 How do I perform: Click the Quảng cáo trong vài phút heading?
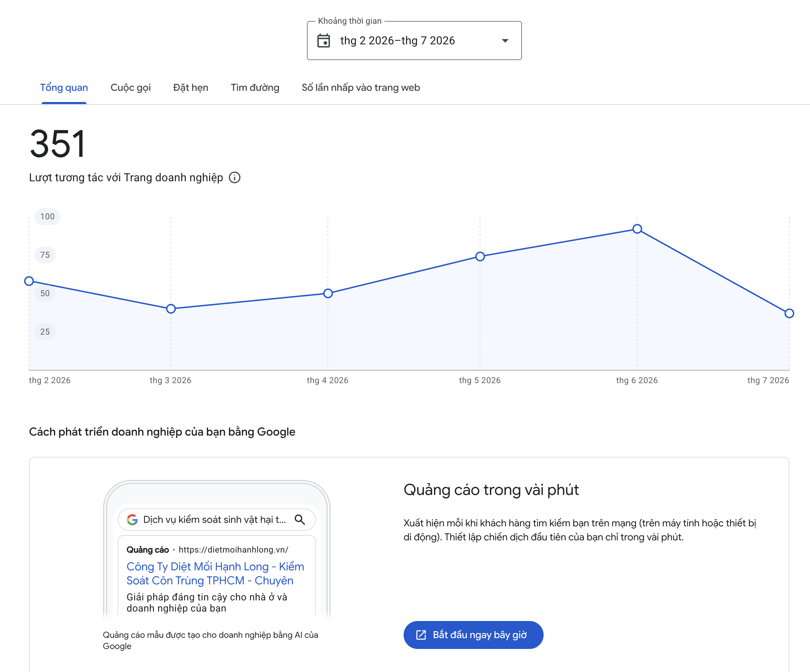click(491, 490)
